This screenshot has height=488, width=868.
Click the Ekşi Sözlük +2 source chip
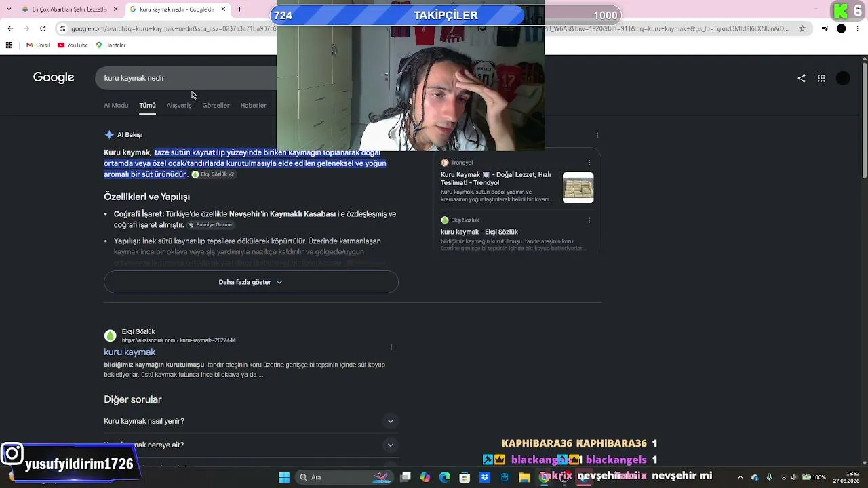213,174
